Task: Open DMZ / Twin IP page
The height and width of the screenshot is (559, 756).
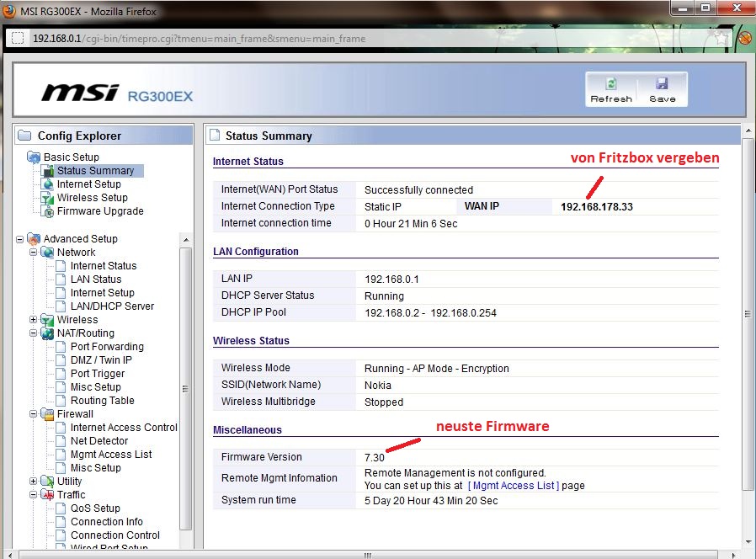Action: point(101,360)
